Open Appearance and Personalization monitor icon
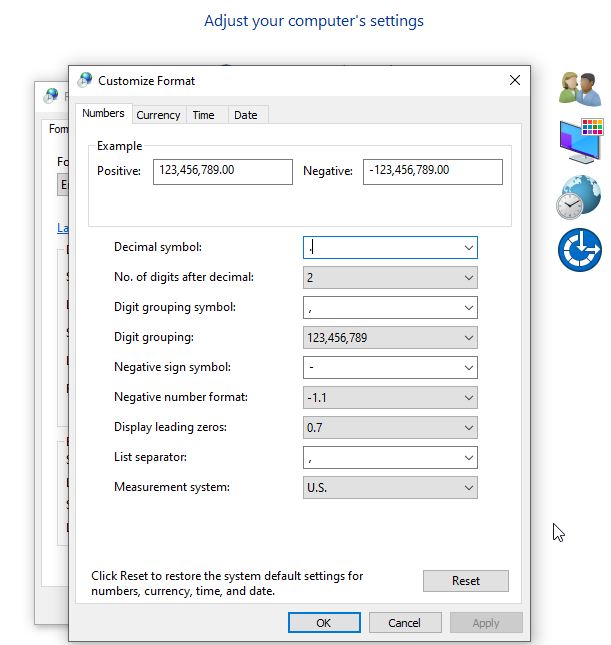 point(581,141)
